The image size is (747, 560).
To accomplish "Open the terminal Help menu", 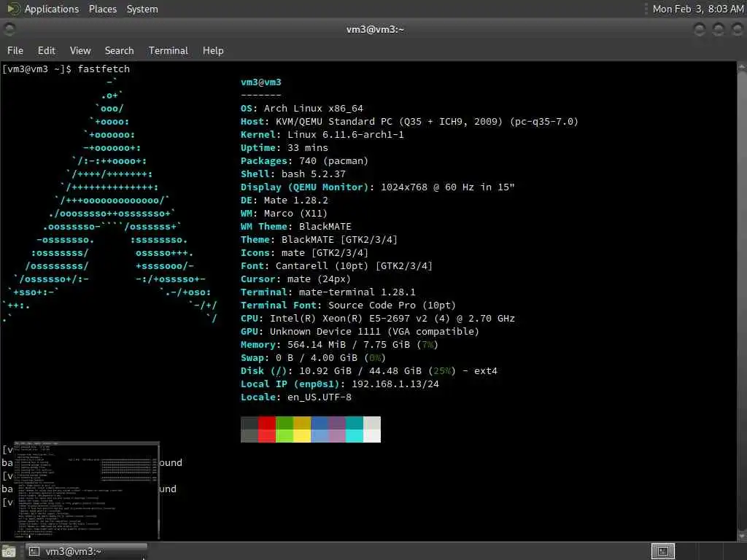I will tap(213, 50).
